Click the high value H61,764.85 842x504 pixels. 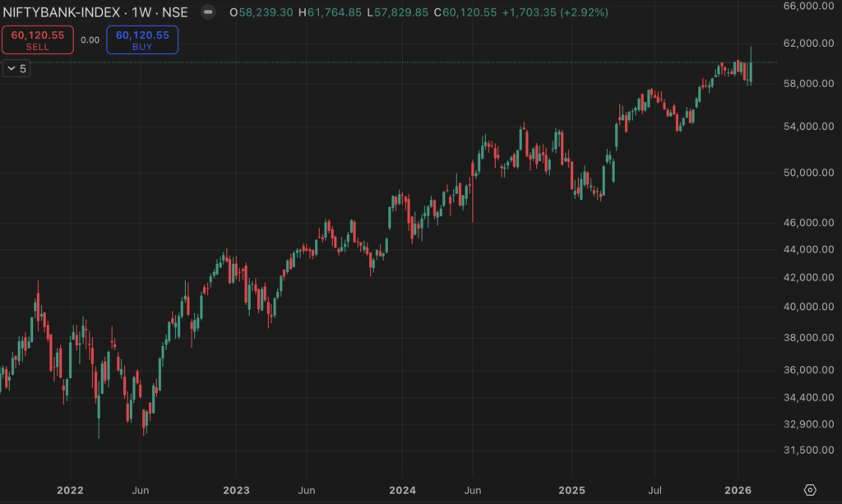pos(332,13)
